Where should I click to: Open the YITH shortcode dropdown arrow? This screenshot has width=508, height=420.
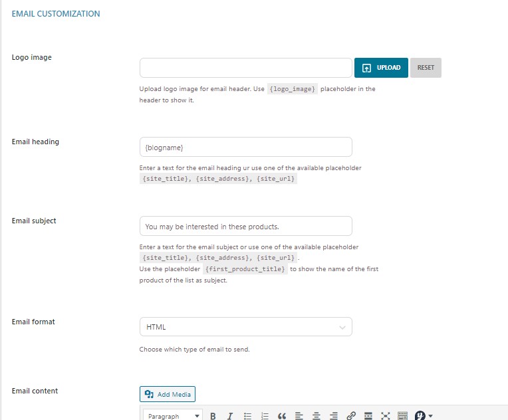point(430,416)
